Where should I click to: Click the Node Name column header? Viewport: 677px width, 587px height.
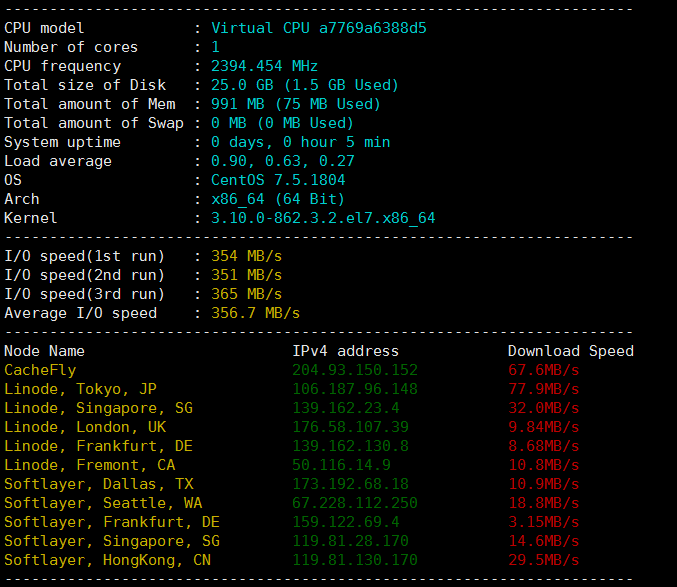click(x=45, y=351)
